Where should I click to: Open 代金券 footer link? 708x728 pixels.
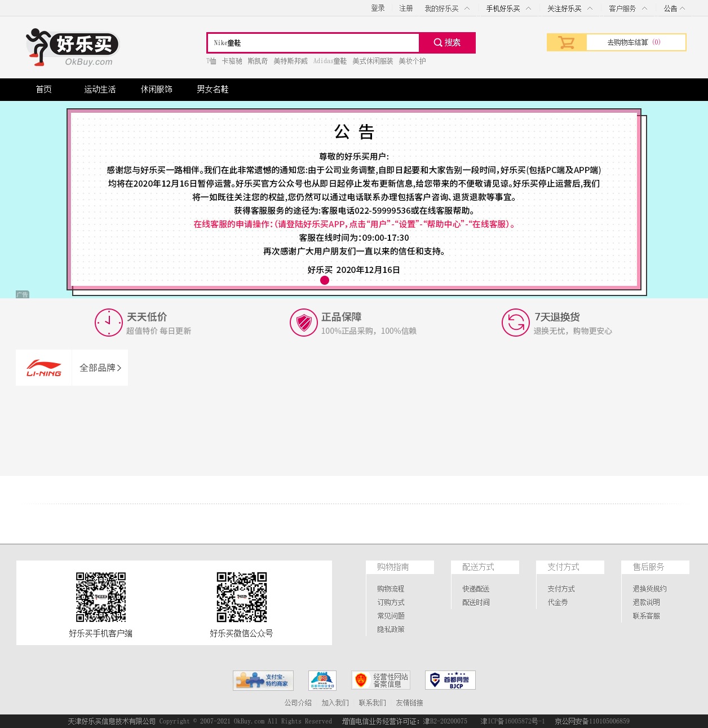coord(557,602)
